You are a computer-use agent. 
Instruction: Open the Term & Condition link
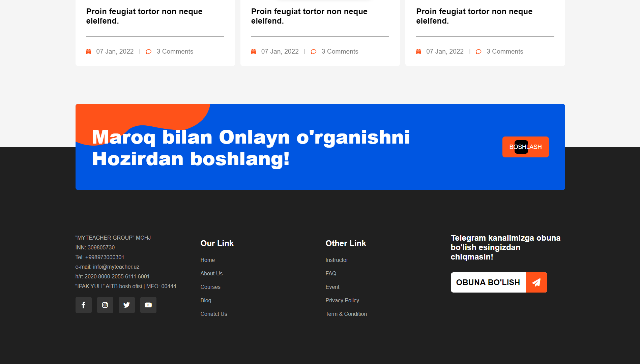pyautogui.click(x=346, y=314)
